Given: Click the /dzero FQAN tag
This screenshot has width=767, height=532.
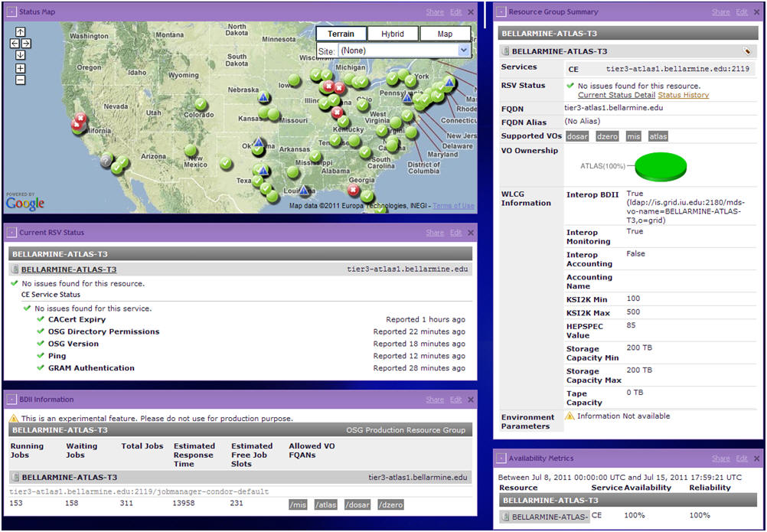Looking at the screenshot, I should click(x=391, y=504).
